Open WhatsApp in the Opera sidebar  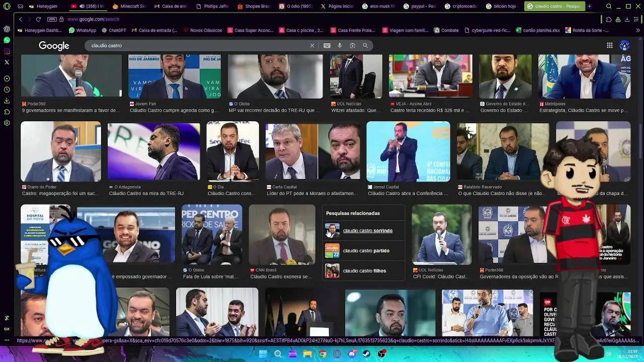(7, 40)
